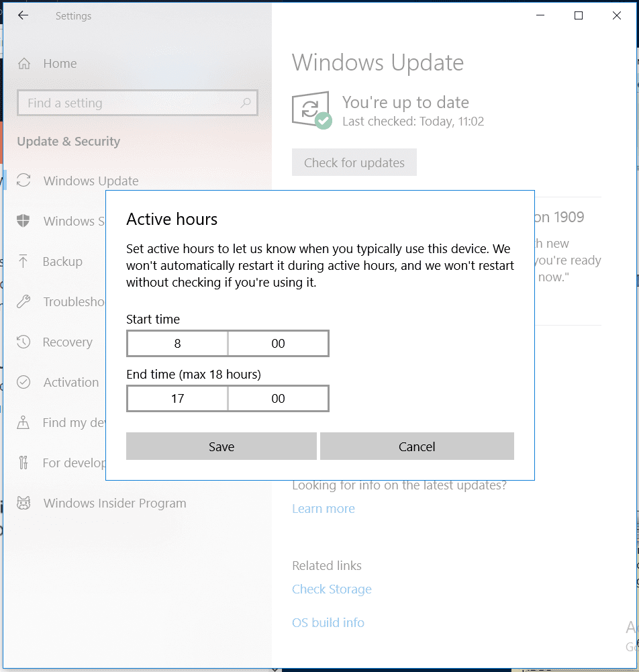Screen dimensions: 639x672
Task: Open the Activation settings page
Action: point(71,382)
